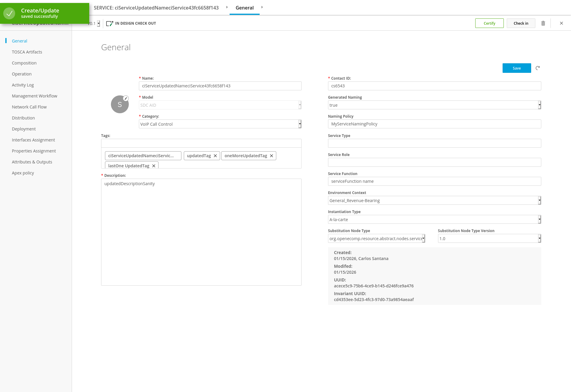Click the Certify button
Image resolution: width=571 pixels, height=392 pixels.
pos(489,23)
